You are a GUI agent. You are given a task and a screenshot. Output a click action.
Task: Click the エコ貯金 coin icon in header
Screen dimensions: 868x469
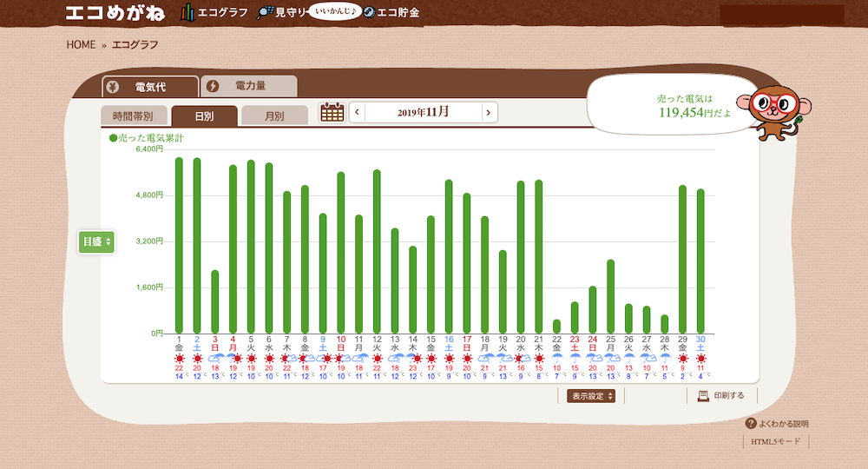(x=369, y=12)
